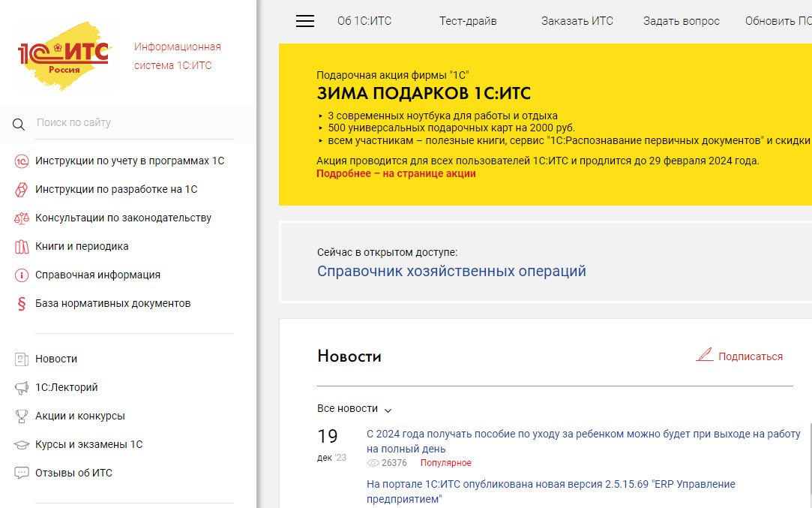Click the Информационная система 1С:ИТС title
Viewport: 812px width, 508px height.
coord(177,56)
